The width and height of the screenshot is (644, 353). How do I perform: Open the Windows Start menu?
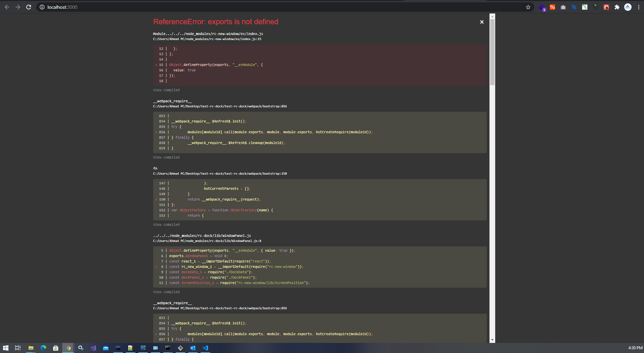point(6,348)
